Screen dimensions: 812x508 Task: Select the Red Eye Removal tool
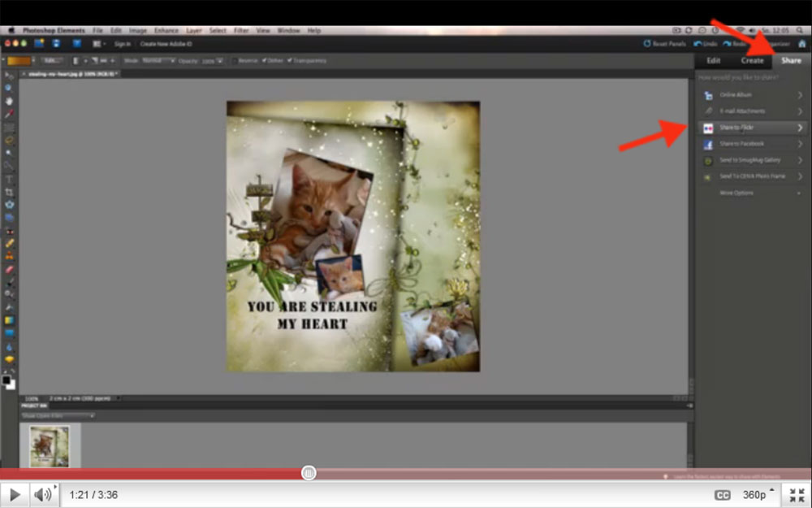9,231
